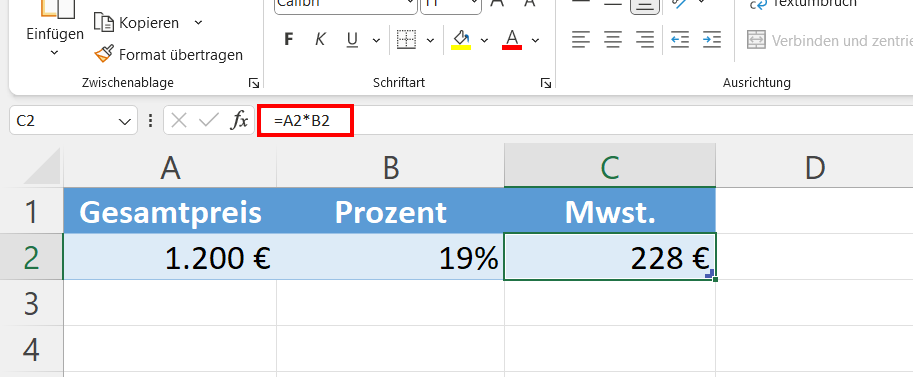Center text horizontally icon
The width and height of the screenshot is (913, 377).
pos(613,40)
